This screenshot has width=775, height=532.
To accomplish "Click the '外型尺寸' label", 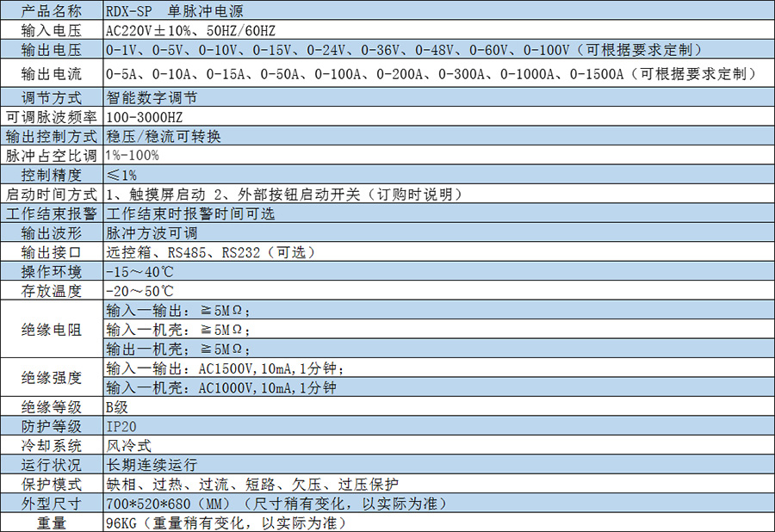I will (52, 504).
